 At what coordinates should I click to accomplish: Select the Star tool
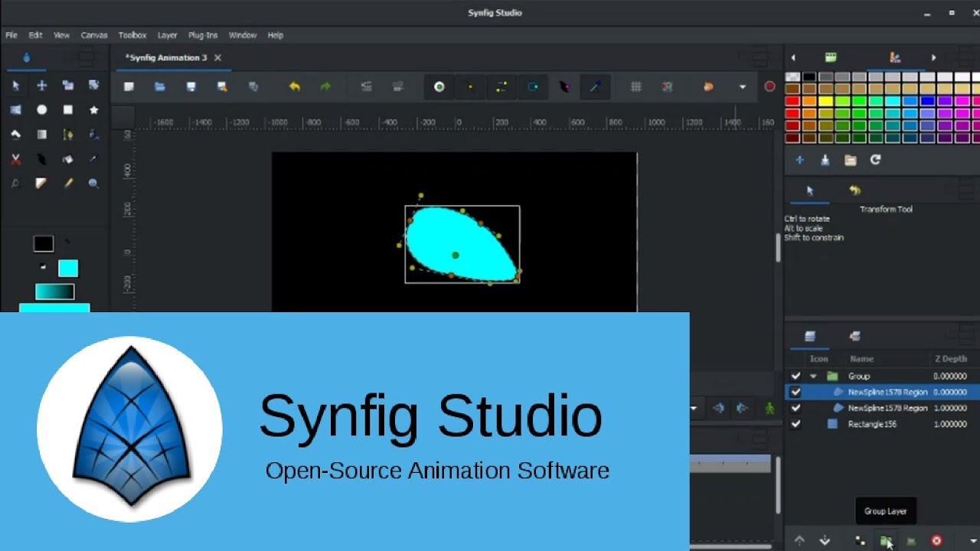[93, 110]
